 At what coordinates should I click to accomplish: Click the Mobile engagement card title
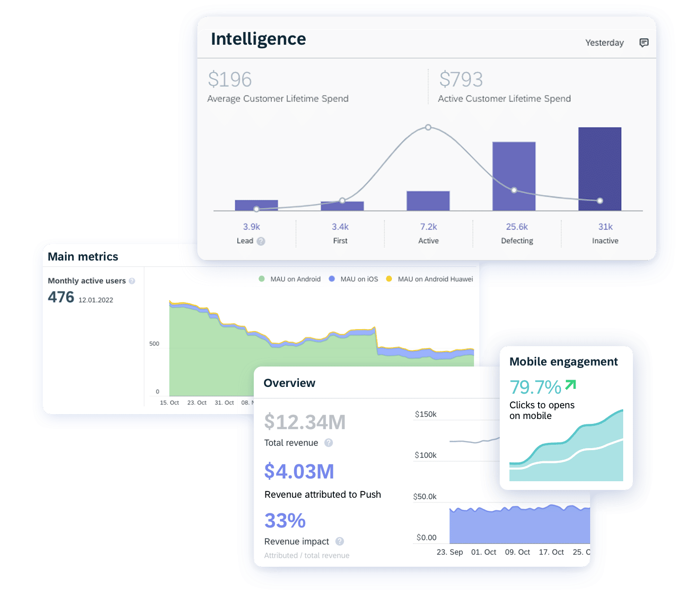click(563, 362)
